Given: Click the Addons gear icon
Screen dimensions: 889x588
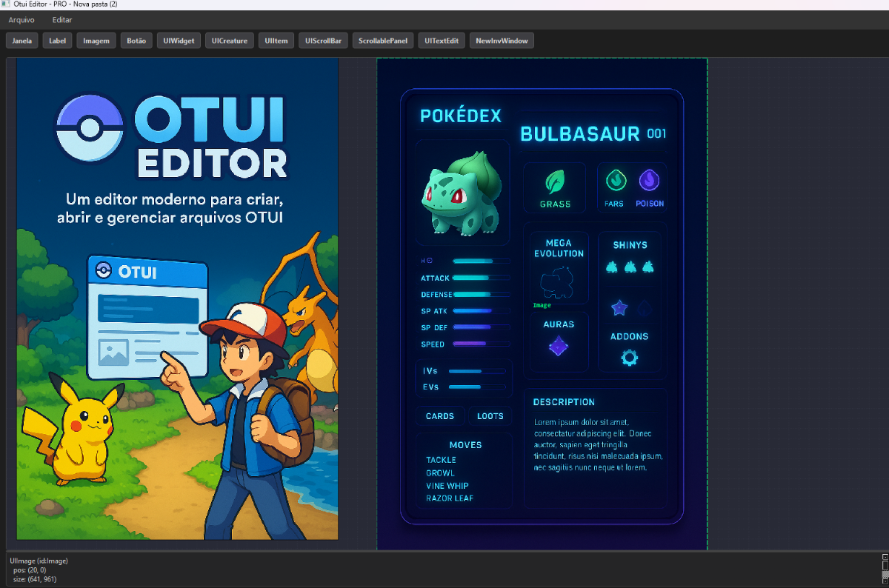Looking at the screenshot, I should pos(630,358).
